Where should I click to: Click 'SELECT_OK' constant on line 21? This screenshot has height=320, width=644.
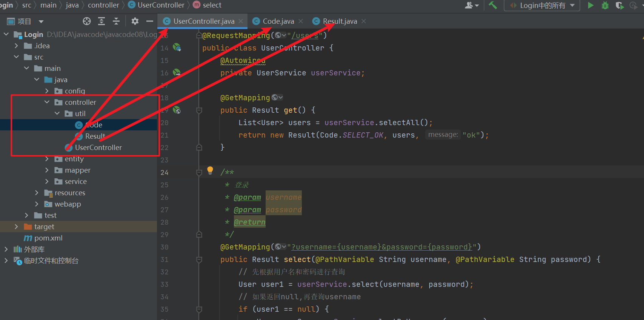point(363,135)
